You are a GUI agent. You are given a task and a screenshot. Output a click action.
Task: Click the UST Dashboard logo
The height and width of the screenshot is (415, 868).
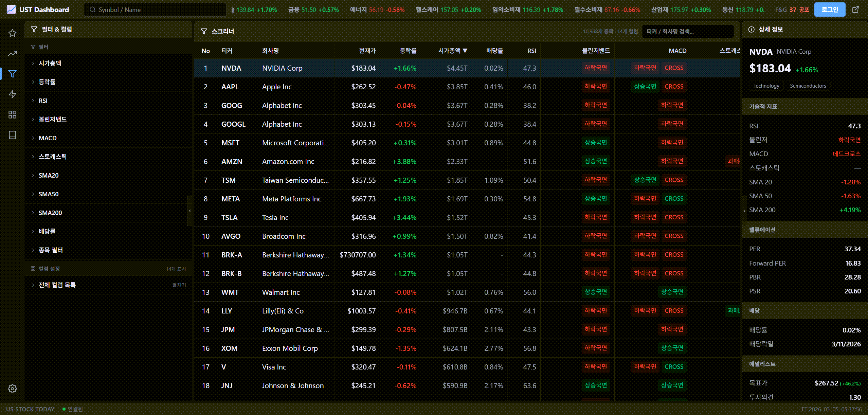[38, 10]
